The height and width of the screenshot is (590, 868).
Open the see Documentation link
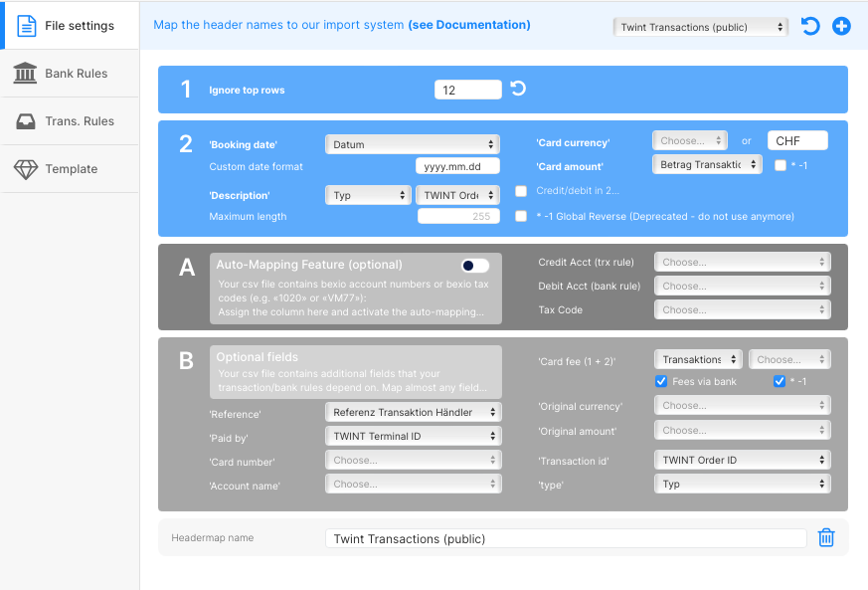tap(469, 25)
